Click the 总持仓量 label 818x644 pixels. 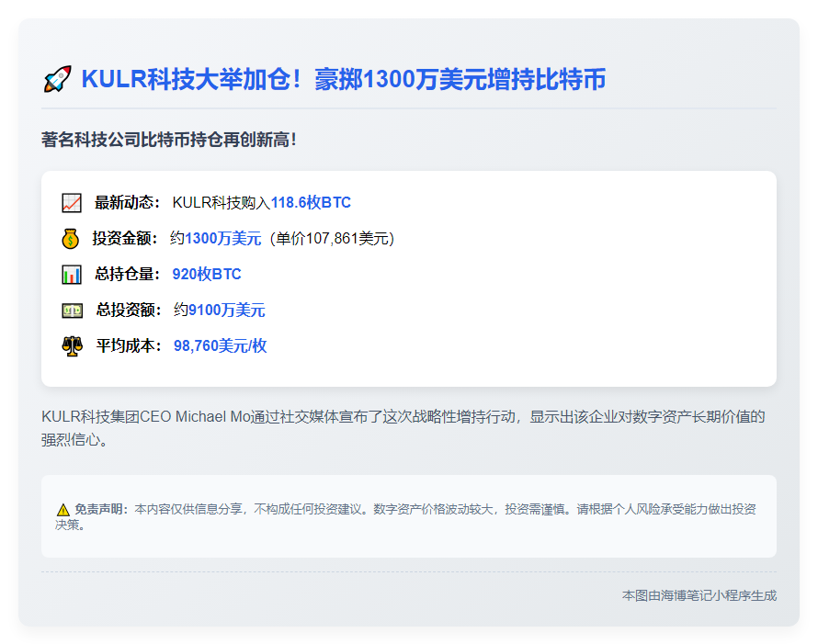point(127,274)
